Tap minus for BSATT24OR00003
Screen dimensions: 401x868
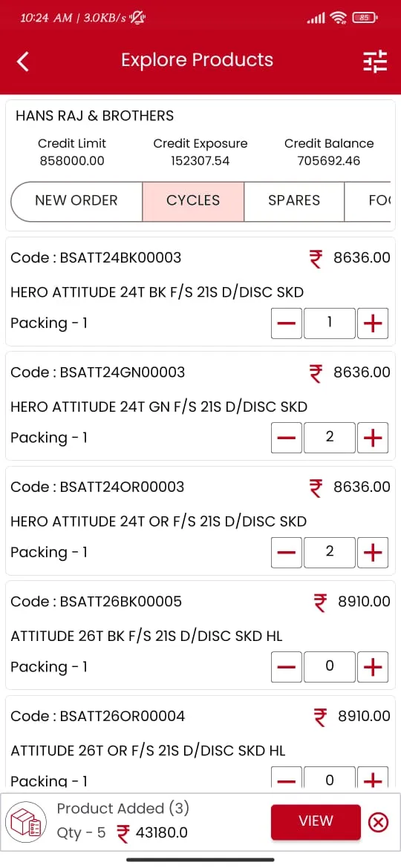click(287, 553)
